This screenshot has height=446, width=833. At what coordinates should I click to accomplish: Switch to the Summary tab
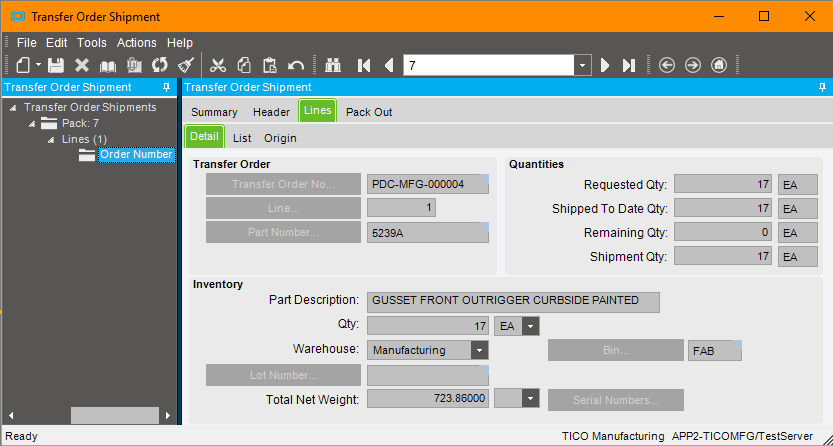214,112
